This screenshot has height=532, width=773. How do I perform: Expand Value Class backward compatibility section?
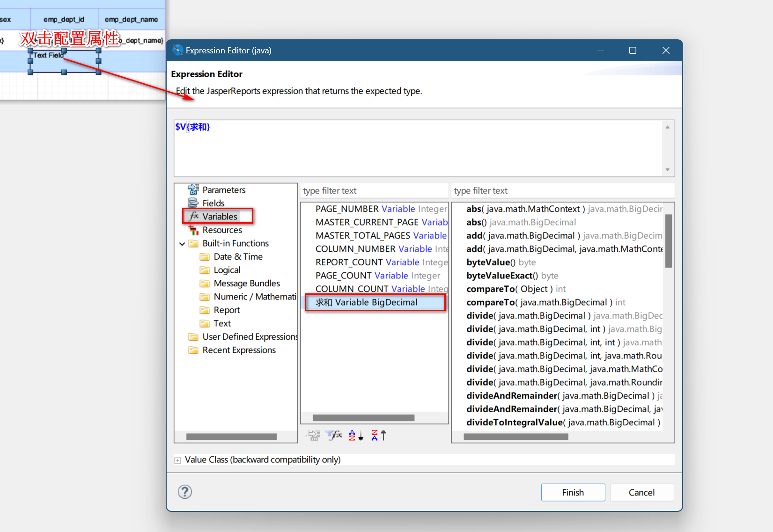tap(177, 460)
